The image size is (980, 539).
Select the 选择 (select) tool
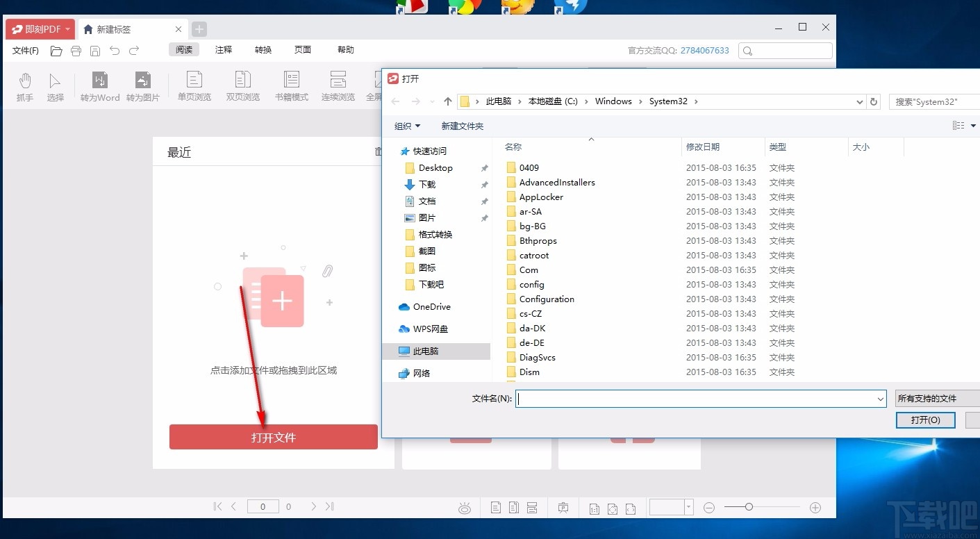click(x=56, y=85)
